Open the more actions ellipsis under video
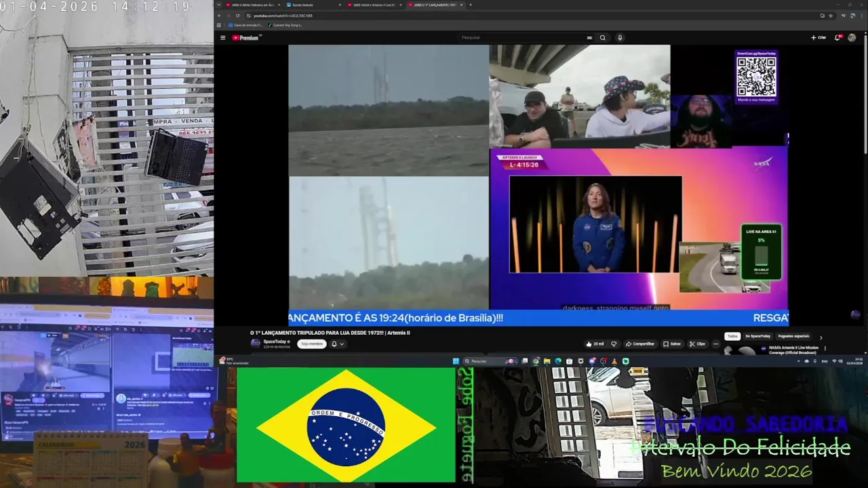868x488 pixels. coord(715,344)
